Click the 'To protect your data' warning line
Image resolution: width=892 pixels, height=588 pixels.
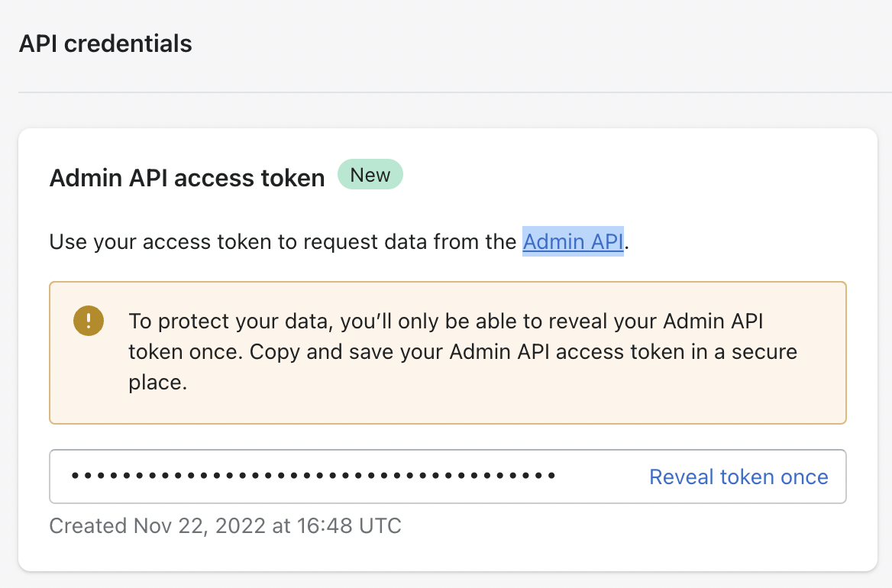pyautogui.click(x=446, y=321)
